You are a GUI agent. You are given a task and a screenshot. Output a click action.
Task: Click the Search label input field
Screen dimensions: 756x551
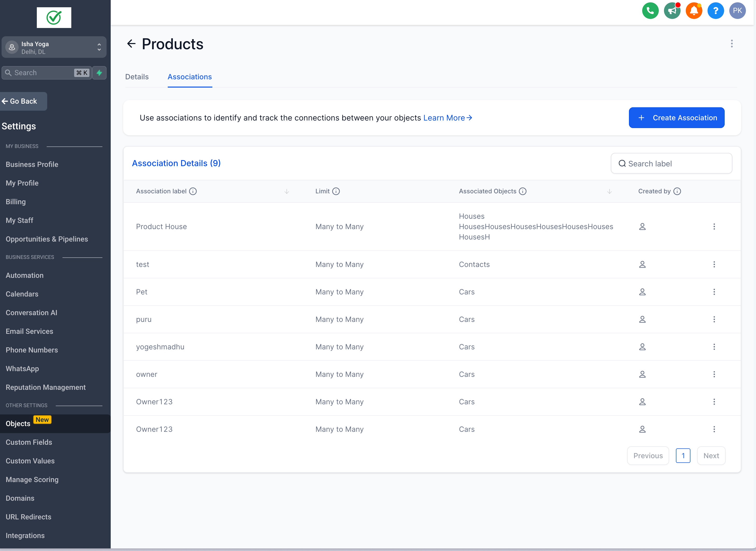click(671, 164)
